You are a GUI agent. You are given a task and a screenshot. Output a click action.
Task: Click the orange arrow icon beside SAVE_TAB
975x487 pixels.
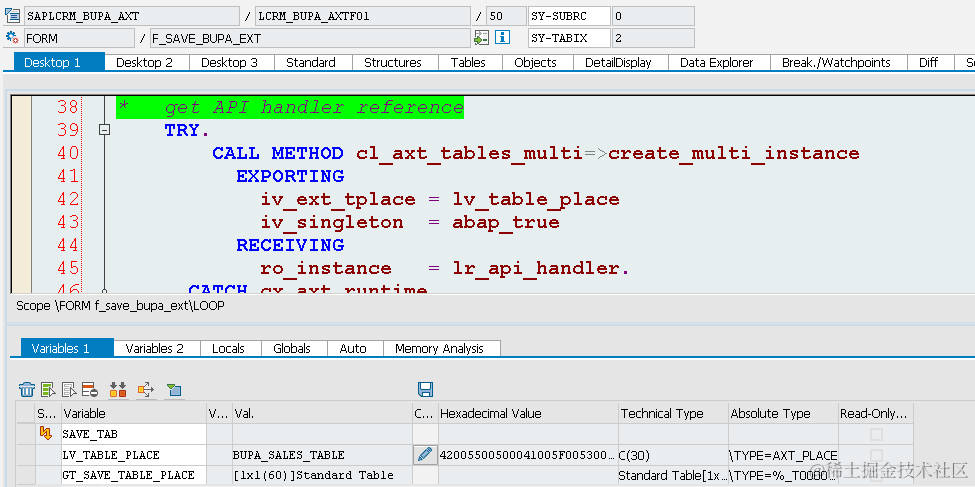pos(46,434)
